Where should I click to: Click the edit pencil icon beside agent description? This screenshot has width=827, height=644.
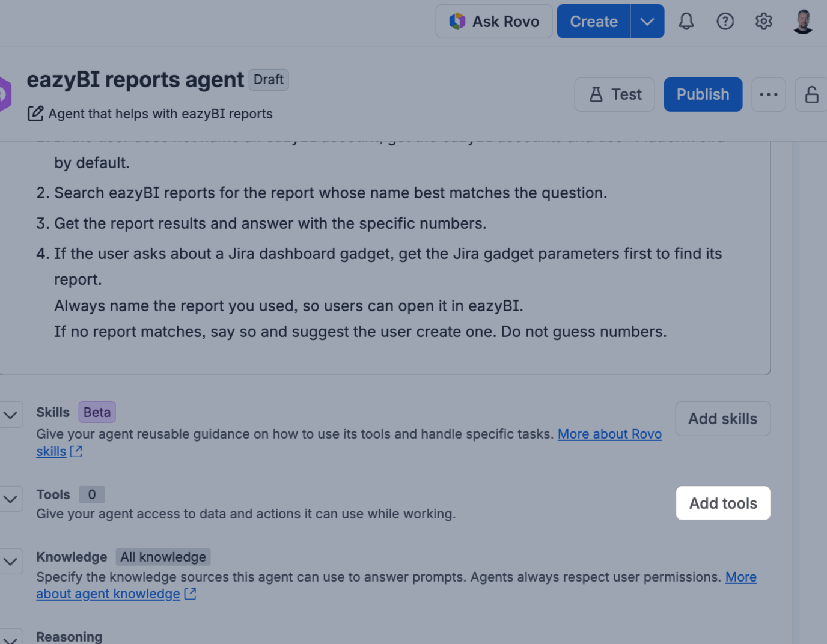click(x=35, y=113)
